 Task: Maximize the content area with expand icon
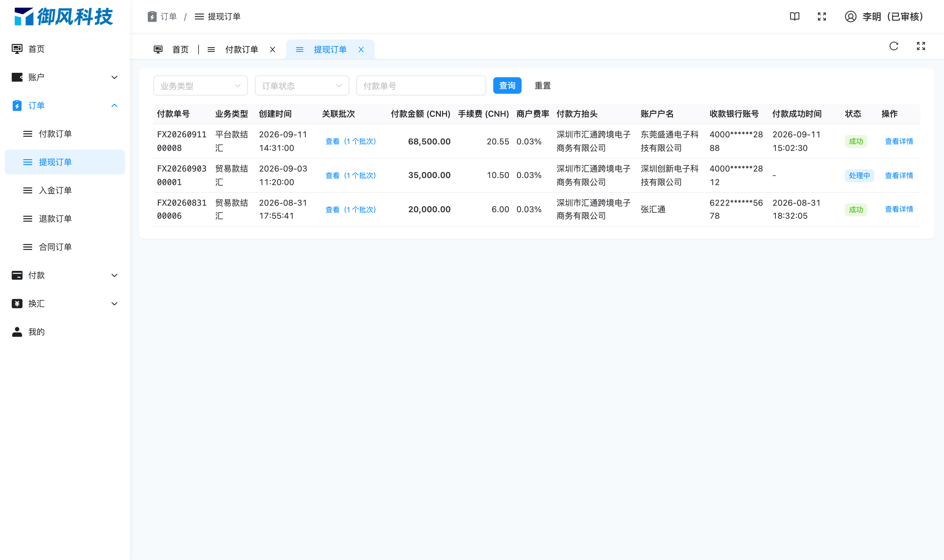click(921, 46)
